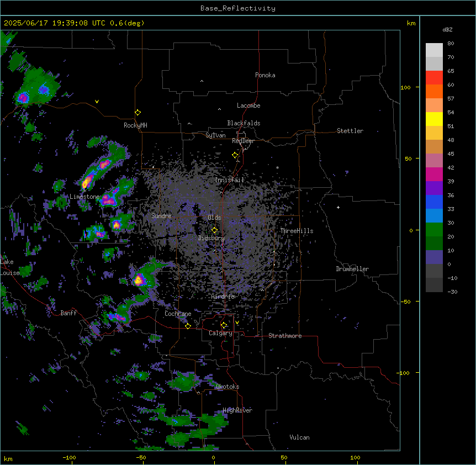The width and height of the screenshot is (476, 465).
Task: Click the yellow diamond marker beside RockyMH
Action: (x=138, y=113)
